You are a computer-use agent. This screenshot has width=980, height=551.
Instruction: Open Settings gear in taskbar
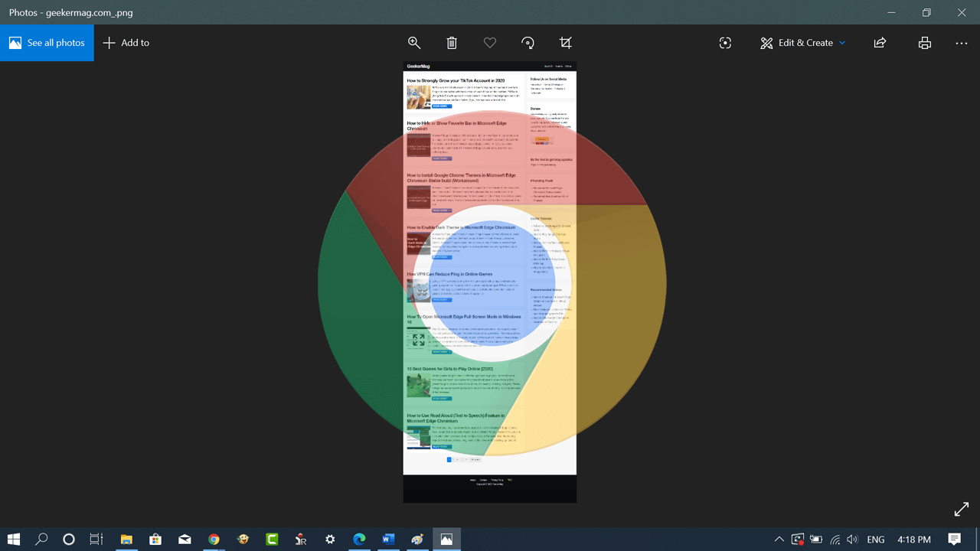pyautogui.click(x=330, y=540)
